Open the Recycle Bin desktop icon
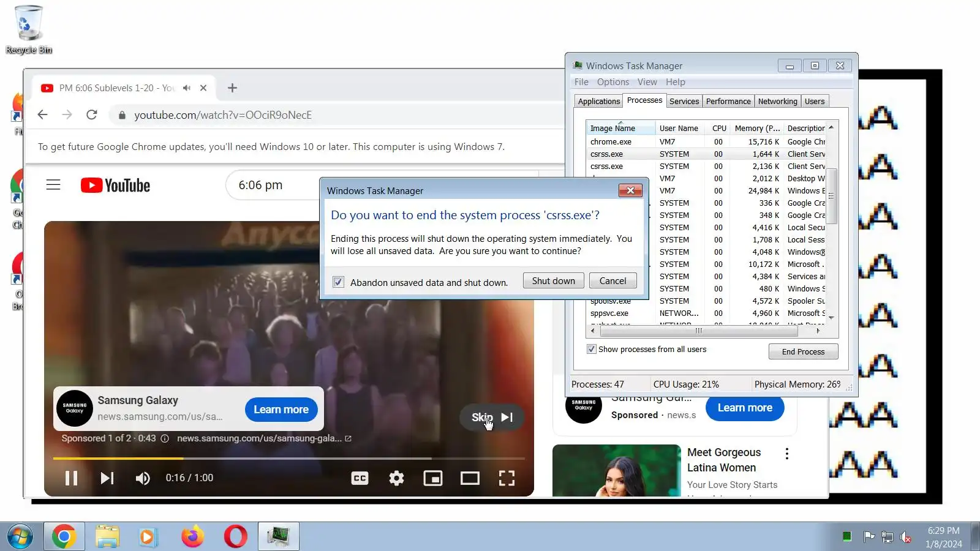Image resolution: width=980 pixels, height=551 pixels. click(28, 29)
